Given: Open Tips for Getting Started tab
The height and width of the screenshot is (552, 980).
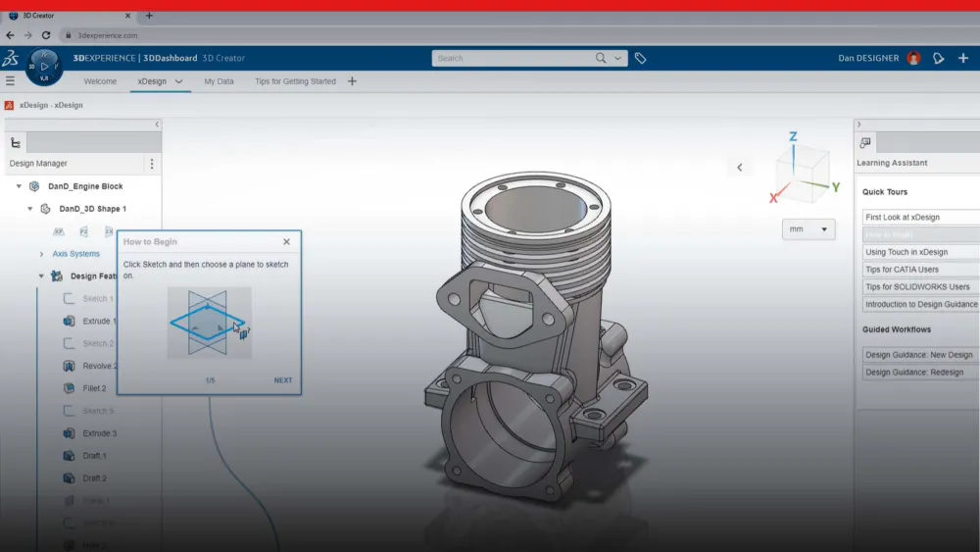Looking at the screenshot, I should (x=295, y=81).
